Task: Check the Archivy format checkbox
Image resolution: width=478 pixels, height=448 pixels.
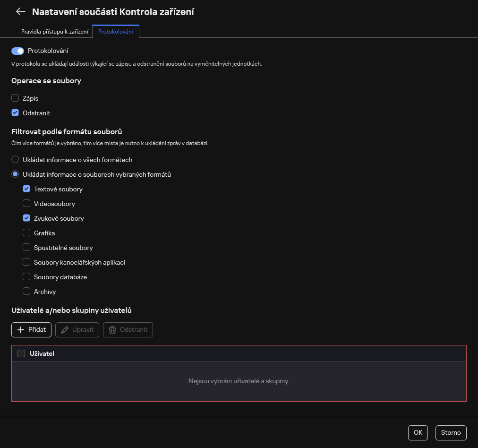Action: point(26,291)
